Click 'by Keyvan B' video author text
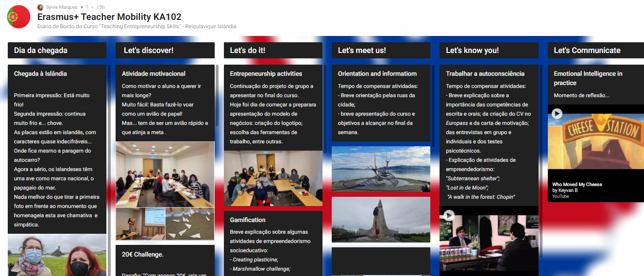 tap(565, 190)
